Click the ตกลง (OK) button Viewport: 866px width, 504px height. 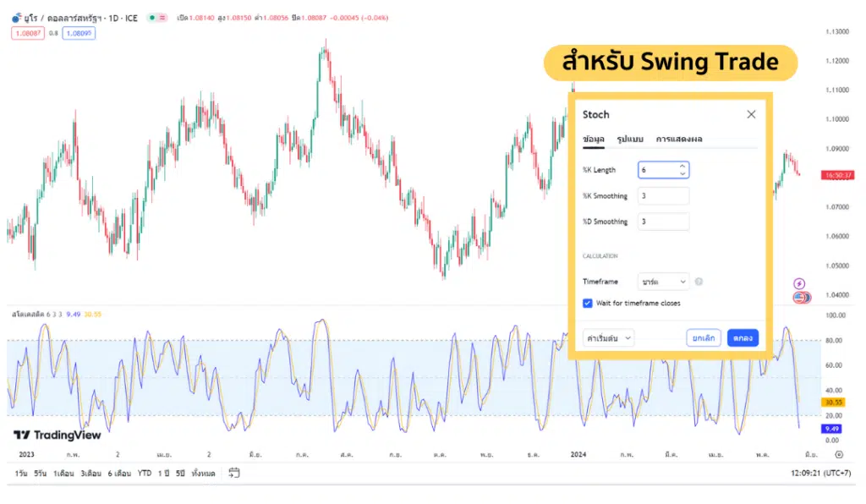click(743, 338)
